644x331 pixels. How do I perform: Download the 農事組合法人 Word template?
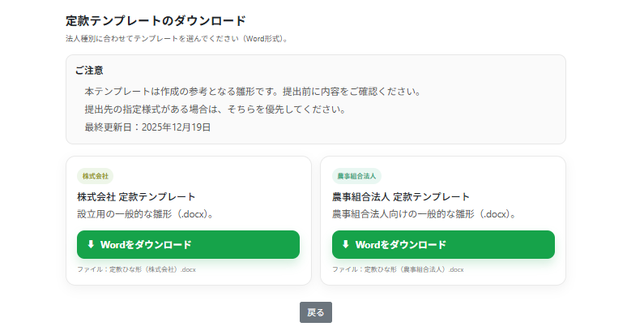click(x=443, y=244)
